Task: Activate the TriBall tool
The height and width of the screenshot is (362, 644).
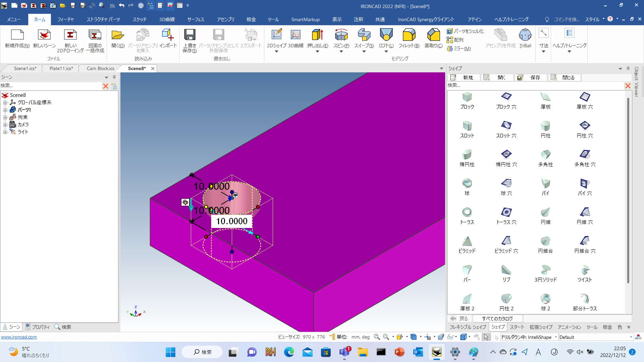Action: click(525, 35)
